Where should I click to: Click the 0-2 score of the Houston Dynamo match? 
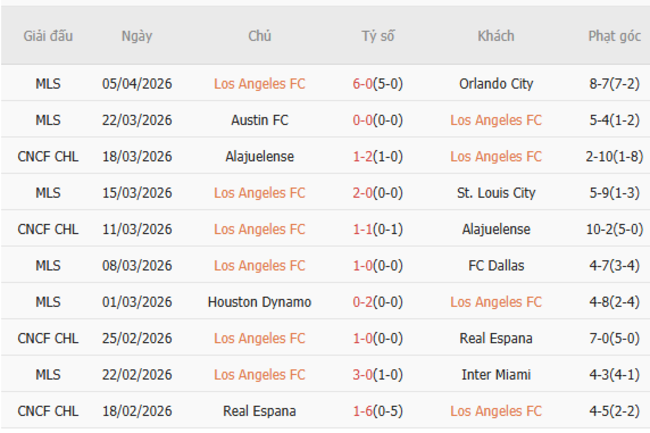[x=362, y=302]
